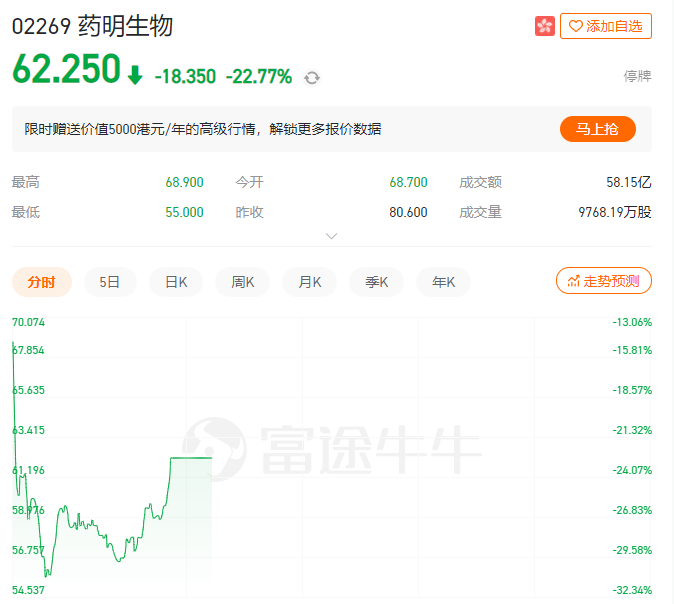
Task: Click the chart axis label -13.06%
Action: tap(632, 322)
